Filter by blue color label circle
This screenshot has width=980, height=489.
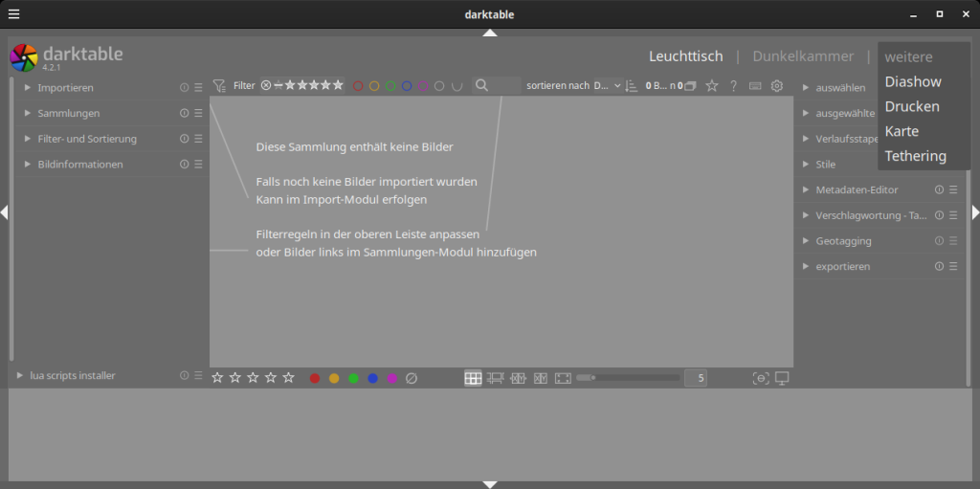[x=407, y=86]
